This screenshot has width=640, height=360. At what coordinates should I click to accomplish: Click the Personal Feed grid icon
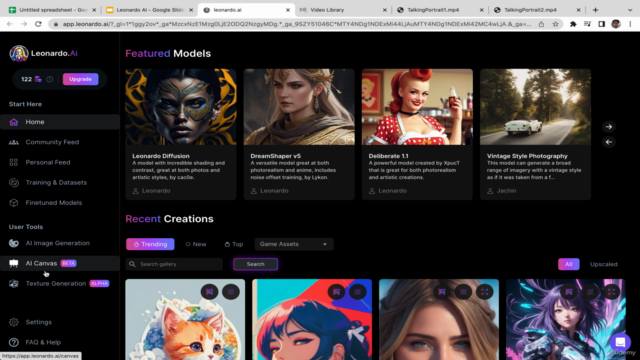pyautogui.click(x=13, y=162)
